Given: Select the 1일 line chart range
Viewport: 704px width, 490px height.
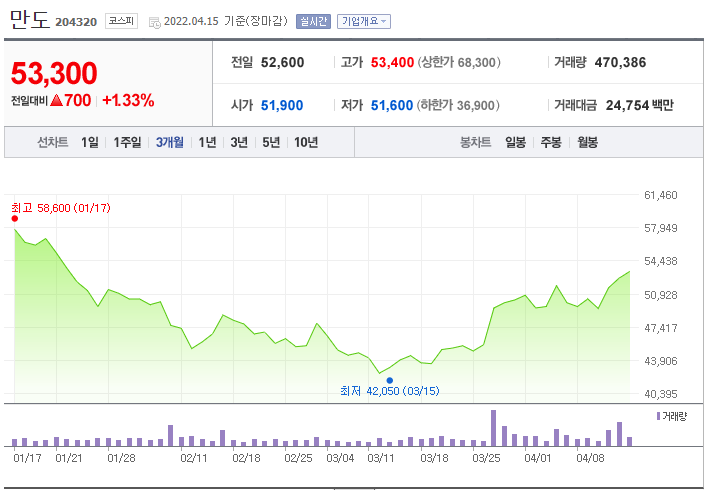Looking at the screenshot, I should [90, 142].
